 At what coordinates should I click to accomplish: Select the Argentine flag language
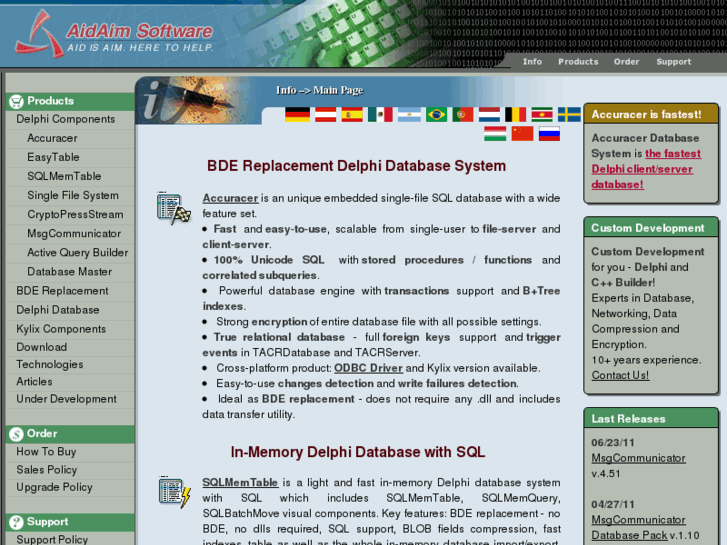tap(409, 114)
